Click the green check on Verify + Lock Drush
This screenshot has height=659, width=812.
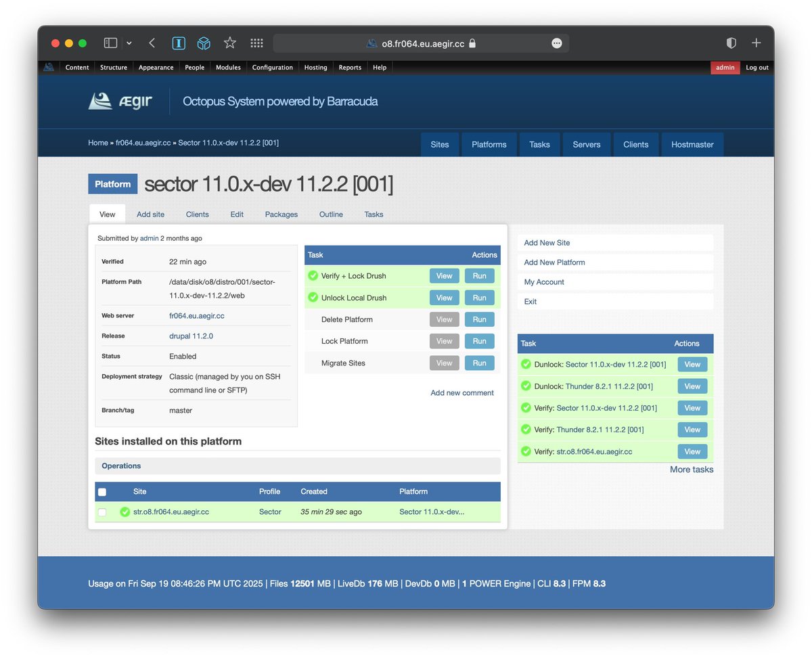[x=313, y=275]
